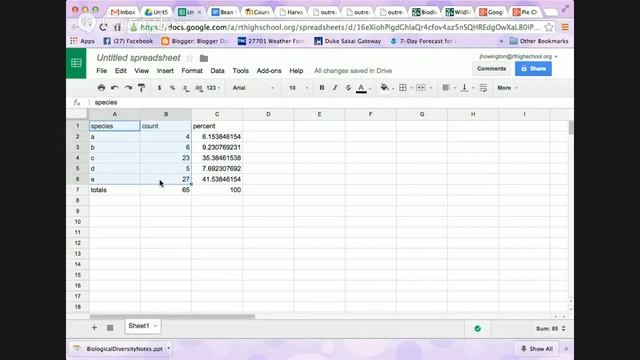Image resolution: width=640 pixels, height=360 pixels.
Task: Select the cell showing total 100
Action: tap(217, 190)
